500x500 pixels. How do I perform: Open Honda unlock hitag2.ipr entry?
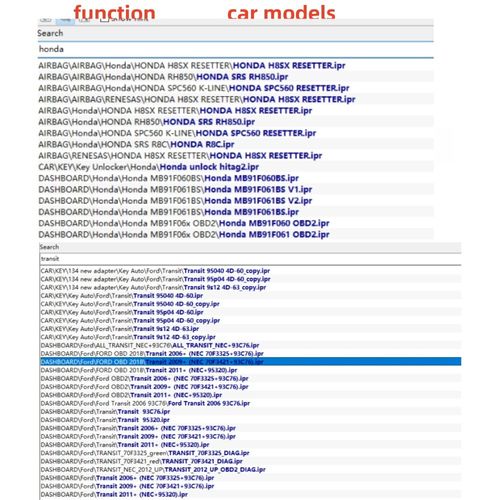pos(236,167)
